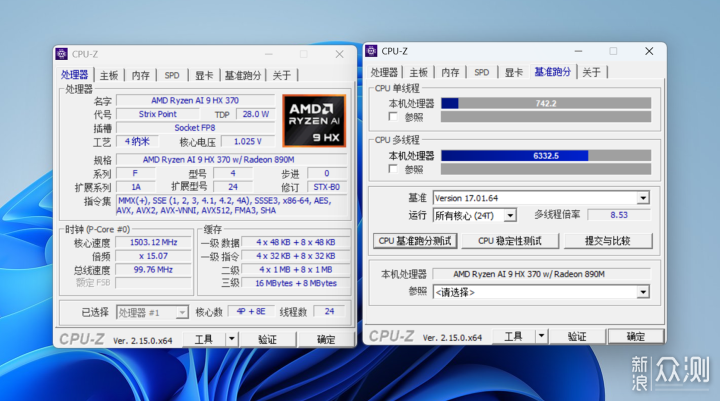The height and width of the screenshot is (401, 720).
Task: Click the CPU-Z app icon in left window title bar
Action: click(62, 54)
